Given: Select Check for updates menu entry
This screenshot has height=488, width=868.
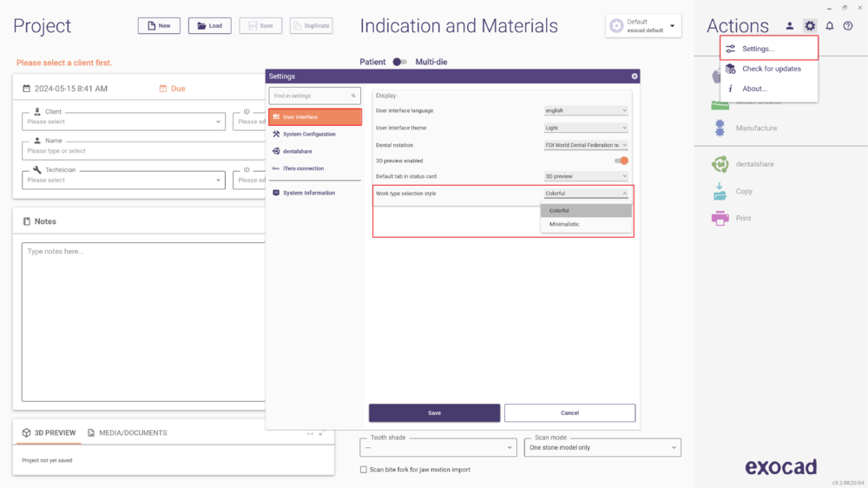Looking at the screenshot, I should (769, 69).
